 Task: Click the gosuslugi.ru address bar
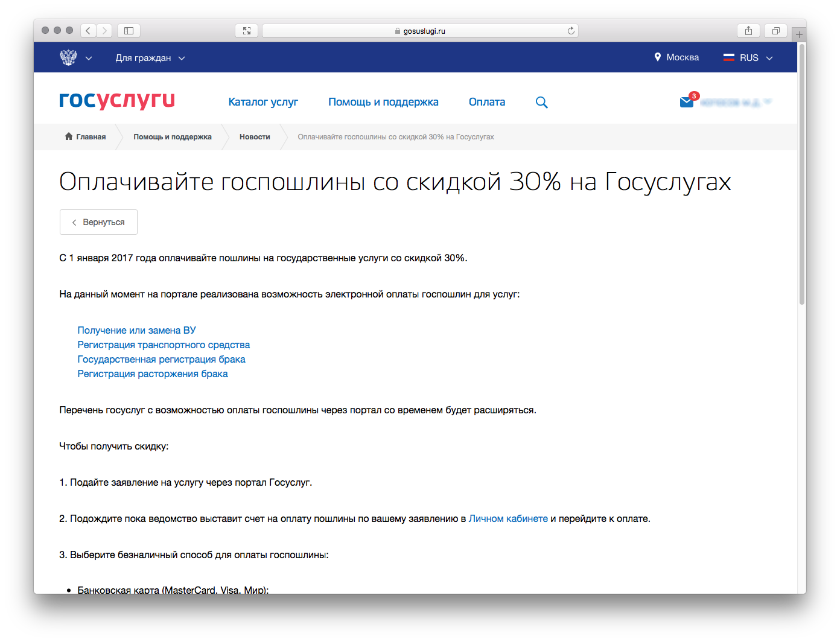point(420,31)
